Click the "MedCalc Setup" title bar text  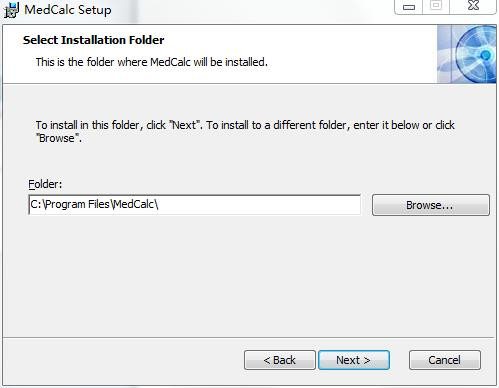(x=68, y=10)
